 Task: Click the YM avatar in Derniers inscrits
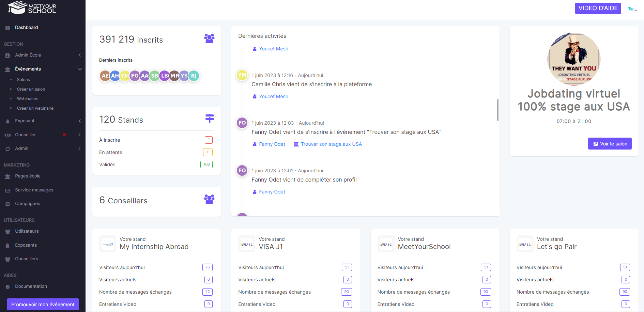pyautogui.click(x=125, y=76)
